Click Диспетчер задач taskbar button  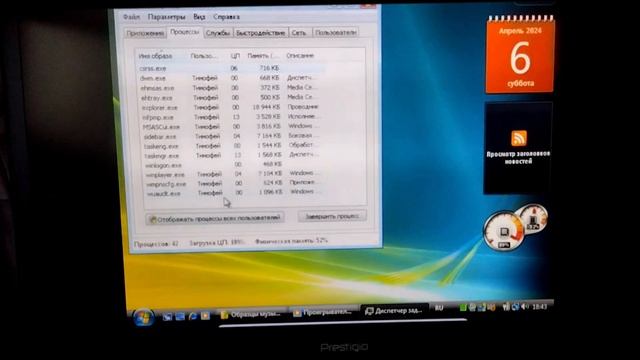pos(394,311)
